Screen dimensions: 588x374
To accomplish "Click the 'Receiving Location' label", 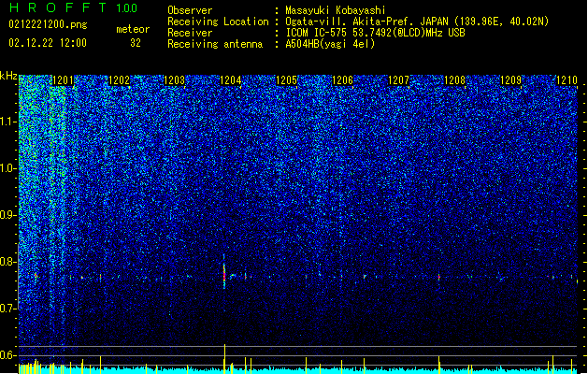I will 218,22.
